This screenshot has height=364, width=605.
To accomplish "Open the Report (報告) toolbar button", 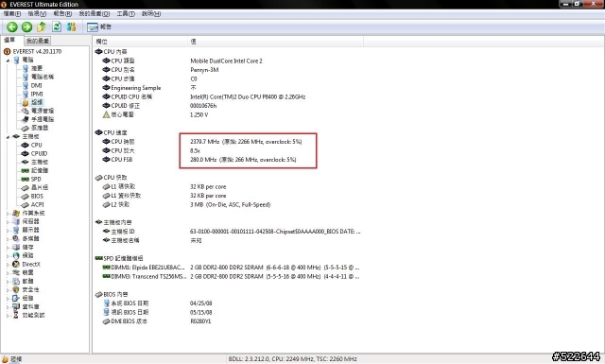I will pos(99,26).
